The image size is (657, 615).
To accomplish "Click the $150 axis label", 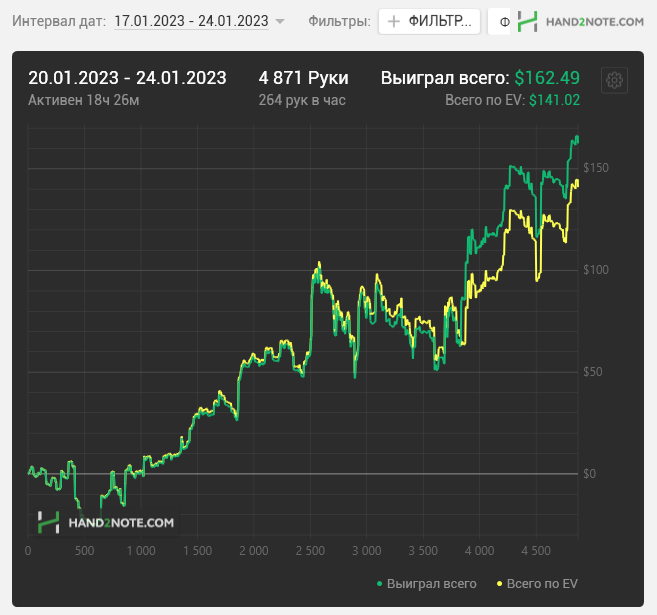I will click(x=596, y=168).
